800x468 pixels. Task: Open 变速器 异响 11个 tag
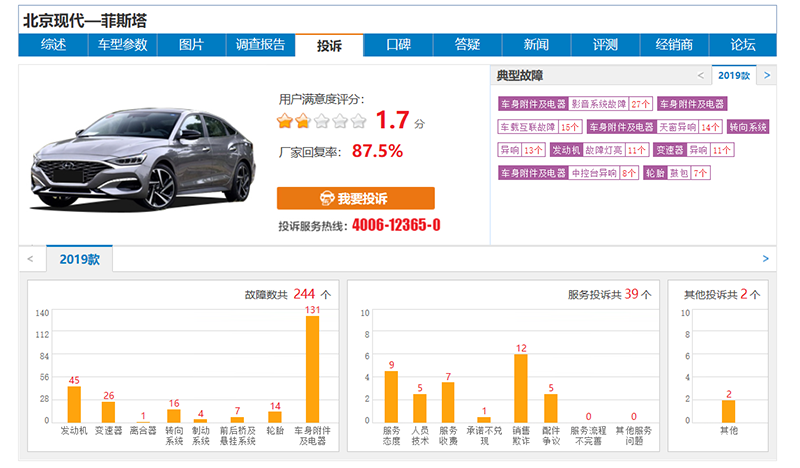(693, 150)
